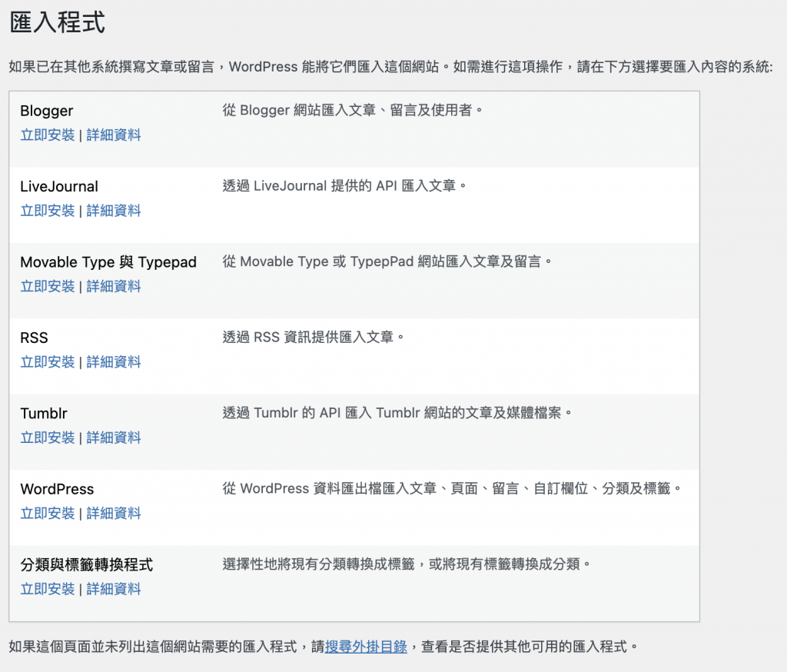This screenshot has height=672, width=787.
Task: Click 立即安裝 under Movable Type 與 Typepad
Action: [48, 287]
